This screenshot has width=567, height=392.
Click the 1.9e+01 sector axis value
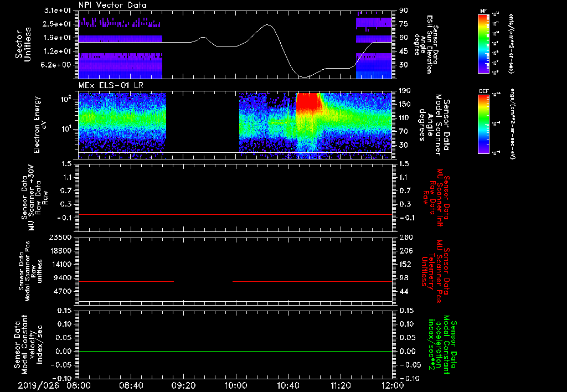pyautogui.click(x=57, y=38)
